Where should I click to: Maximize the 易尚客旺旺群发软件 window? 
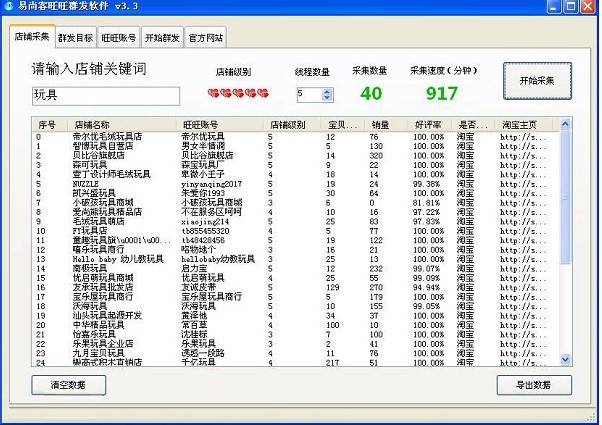[571, 7]
